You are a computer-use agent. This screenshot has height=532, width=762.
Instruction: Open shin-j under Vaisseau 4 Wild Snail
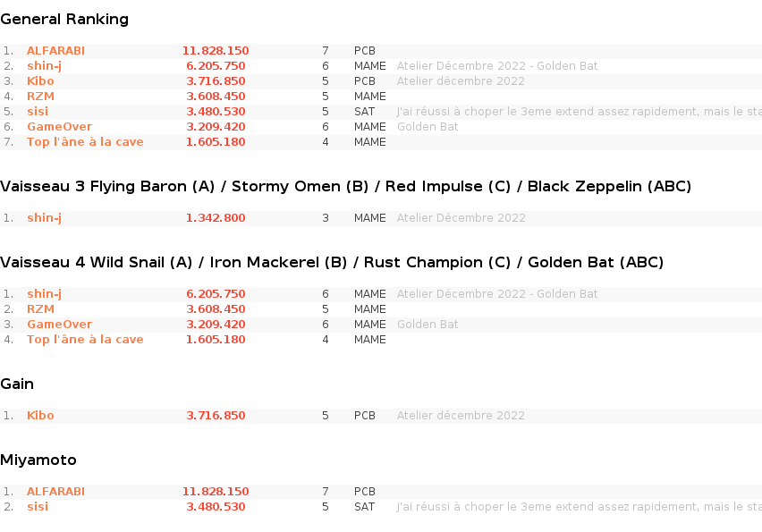pos(44,294)
